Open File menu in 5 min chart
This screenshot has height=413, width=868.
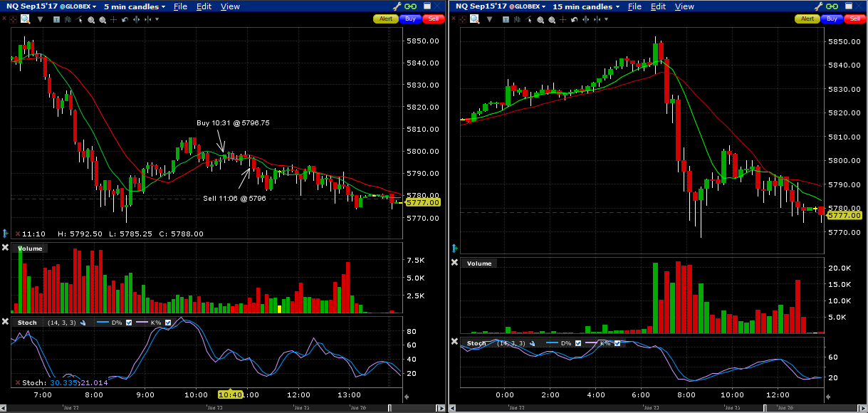[180, 6]
